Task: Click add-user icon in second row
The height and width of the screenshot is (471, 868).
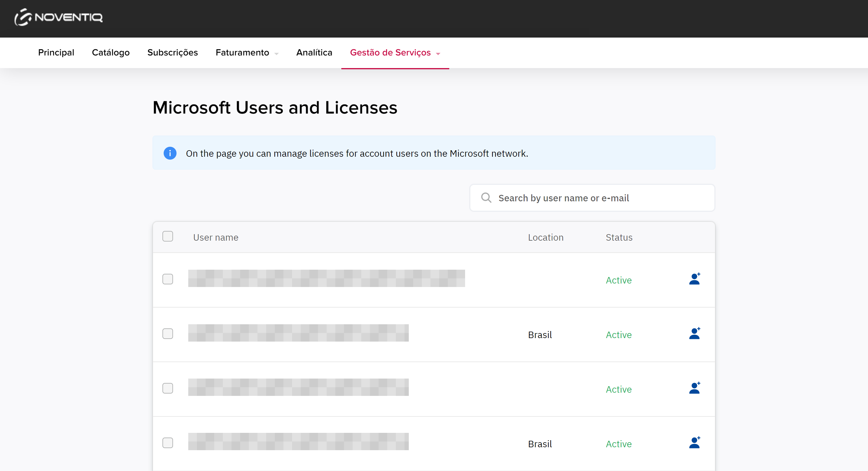Action: coord(694,334)
